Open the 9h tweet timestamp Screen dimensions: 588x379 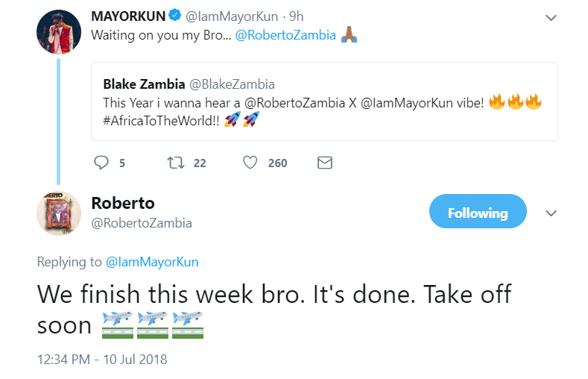(x=296, y=16)
